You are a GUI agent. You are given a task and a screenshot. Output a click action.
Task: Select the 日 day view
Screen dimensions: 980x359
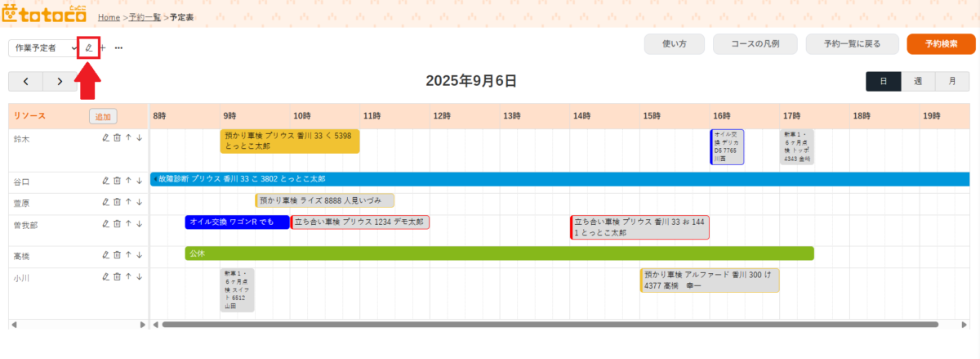pos(884,81)
